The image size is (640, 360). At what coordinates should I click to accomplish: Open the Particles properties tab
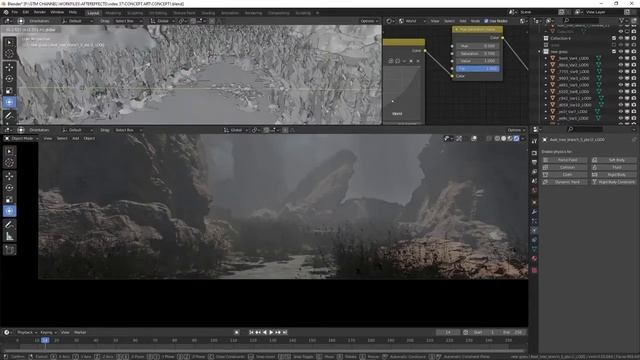534,221
